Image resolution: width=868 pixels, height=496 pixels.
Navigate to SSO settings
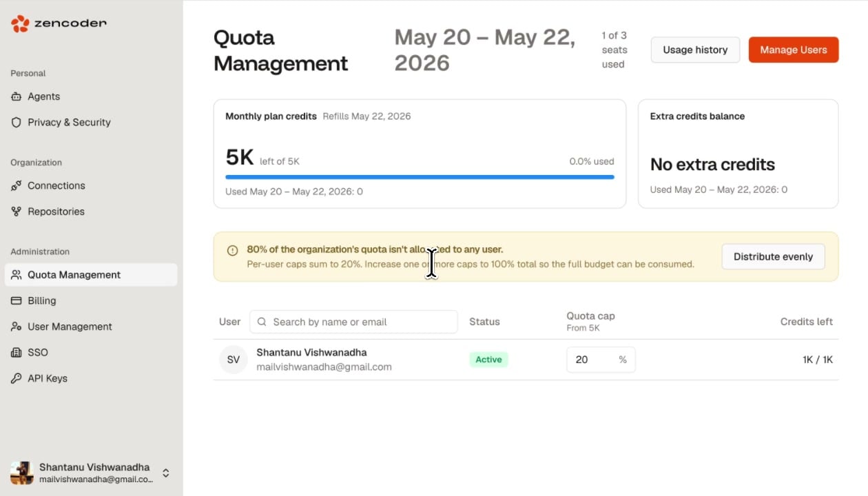[91, 352]
